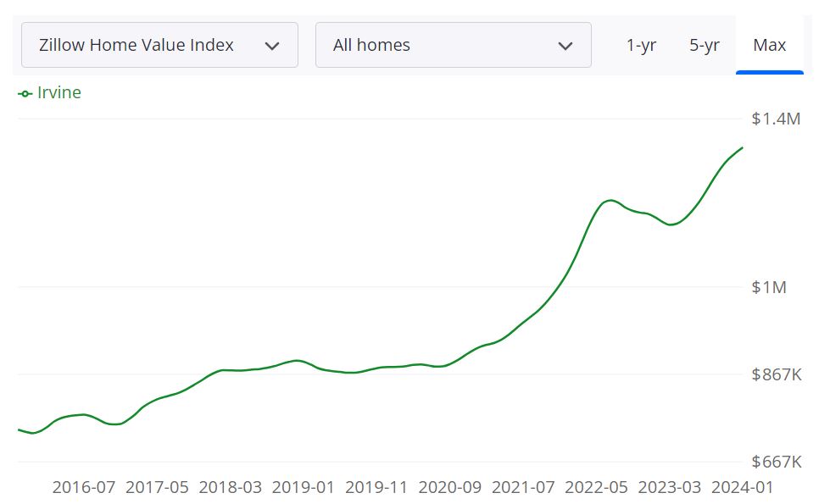830x504 pixels.
Task: Click the blue underline indicator below Max
Action: [x=769, y=73]
